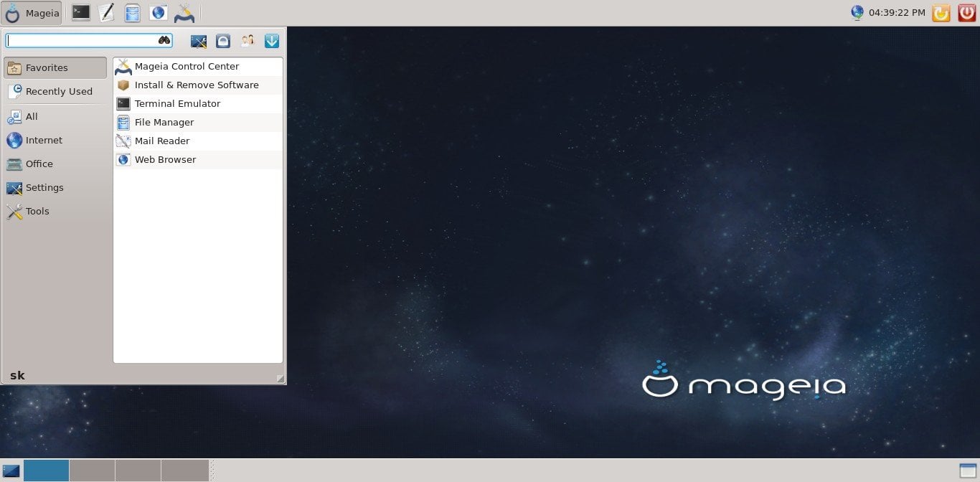Select the Favorites category
980x482 pixels.
(x=55, y=68)
